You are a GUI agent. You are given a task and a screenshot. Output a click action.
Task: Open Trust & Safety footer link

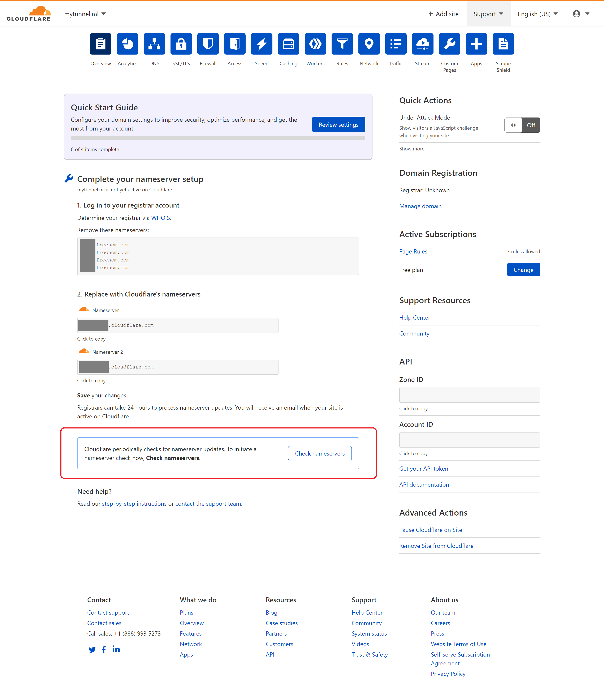(x=370, y=654)
